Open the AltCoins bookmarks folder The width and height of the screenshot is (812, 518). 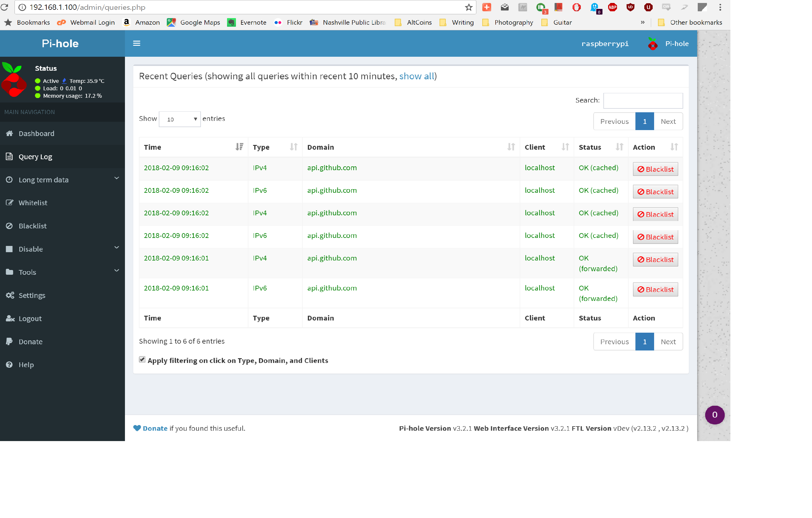point(413,23)
